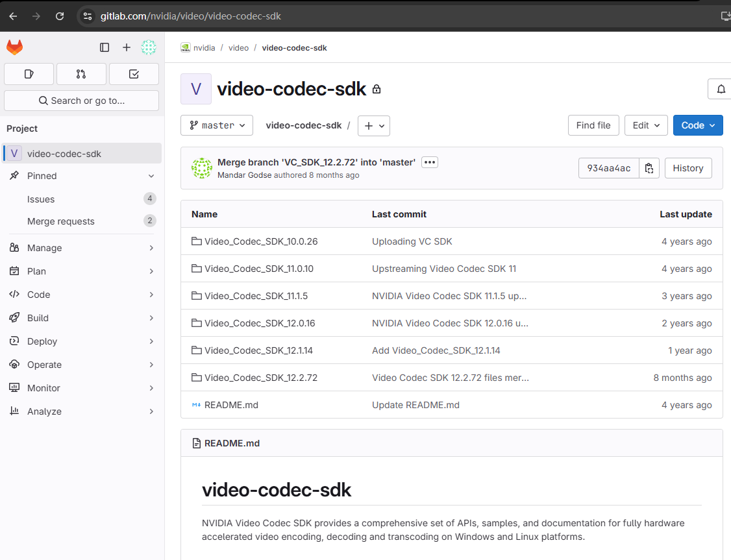The height and width of the screenshot is (560, 731).
Task: Click the browser address bar URL
Action: [x=191, y=16]
